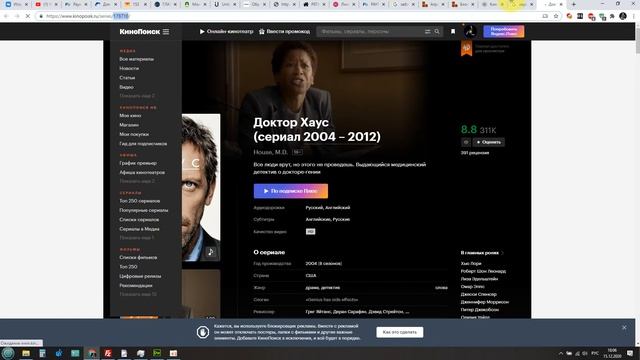Open Популярные сериалы in sidebar
The width and height of the screenshot is (640, 360).
pos(143,210)
